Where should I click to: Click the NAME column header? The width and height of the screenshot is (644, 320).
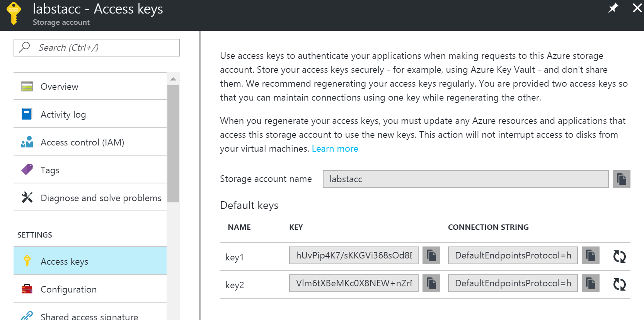(239, 227)
